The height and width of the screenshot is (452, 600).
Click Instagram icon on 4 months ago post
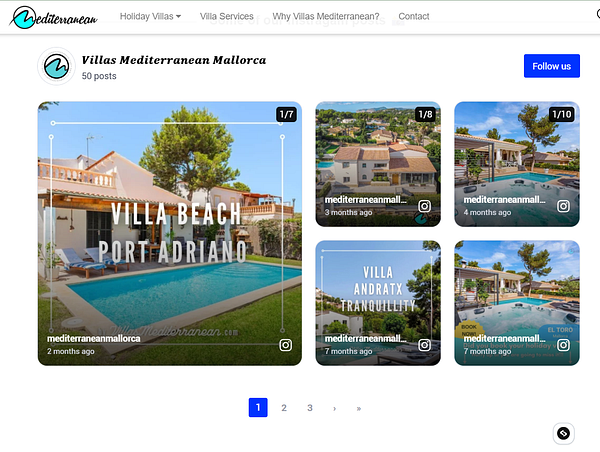pos(563,206)
